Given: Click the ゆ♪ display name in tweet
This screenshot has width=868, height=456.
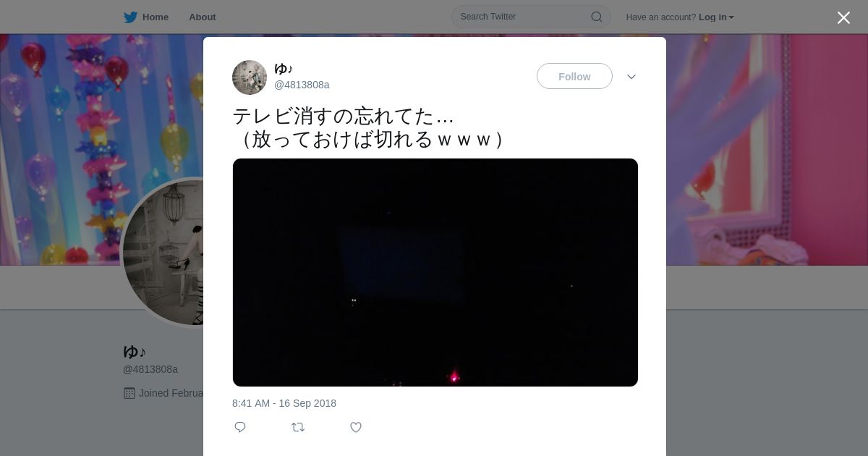Looking at the screenshot, I should pyautogui.click(x=284, y=69).
